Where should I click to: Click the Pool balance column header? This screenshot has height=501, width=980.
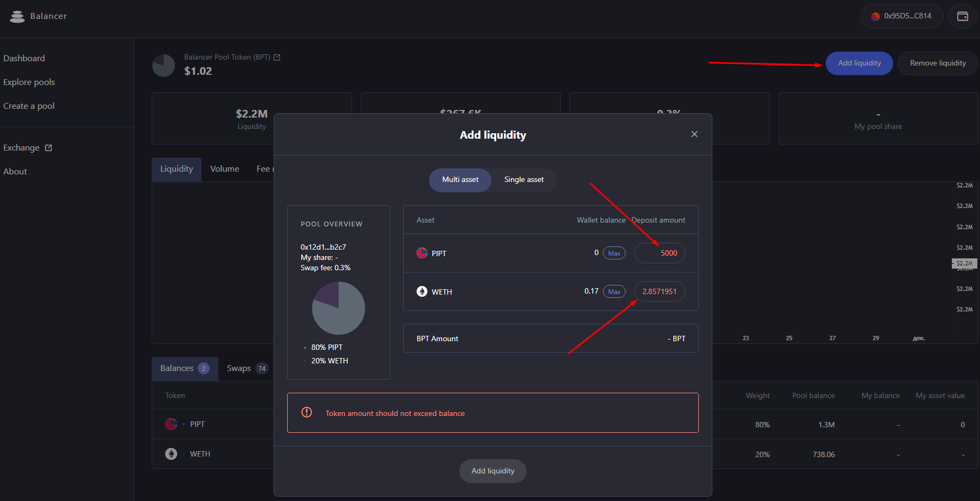pos(813,396)
